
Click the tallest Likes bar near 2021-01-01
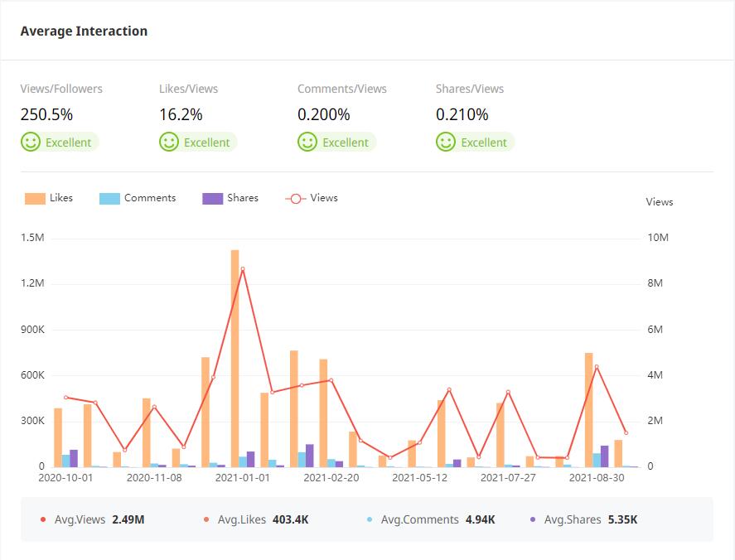tap(235, 356)
